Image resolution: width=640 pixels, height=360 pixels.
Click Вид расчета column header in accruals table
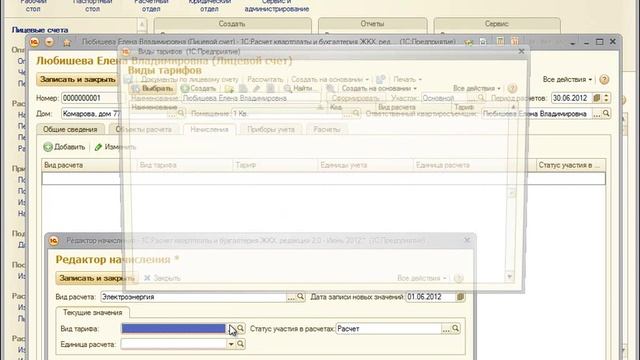[89, 165]
